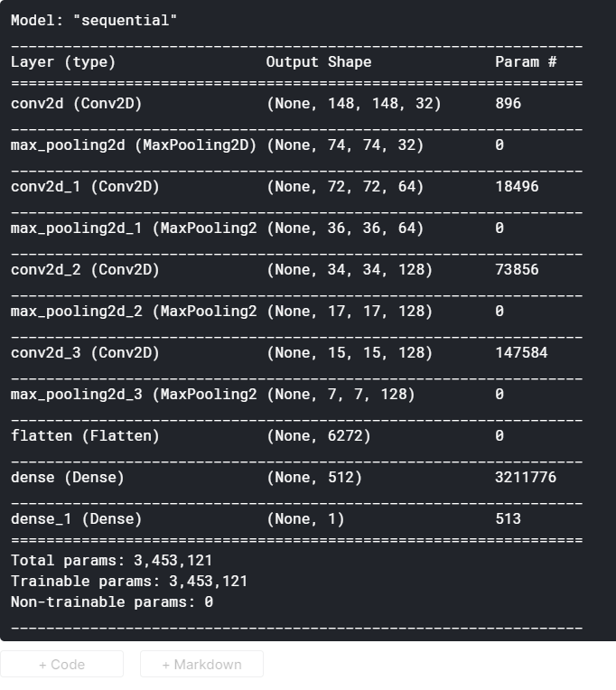Click output shape (None, 6272)

click(x=319, y=436)
